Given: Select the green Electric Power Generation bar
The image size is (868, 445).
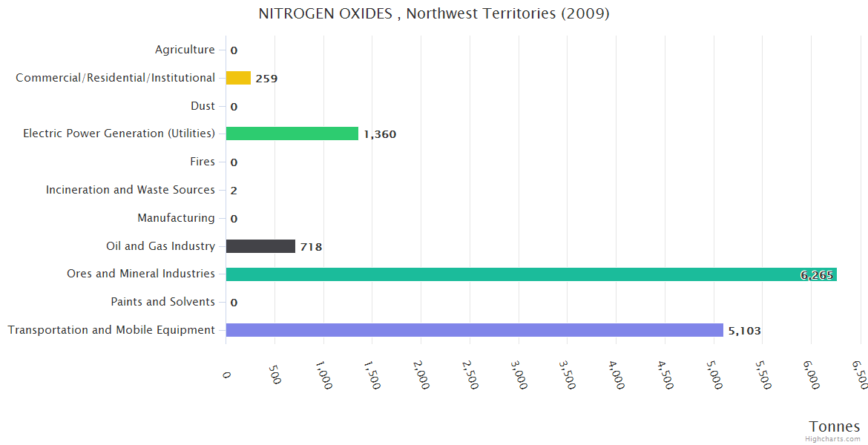Looking at the screenshot, I should point(292,133).
